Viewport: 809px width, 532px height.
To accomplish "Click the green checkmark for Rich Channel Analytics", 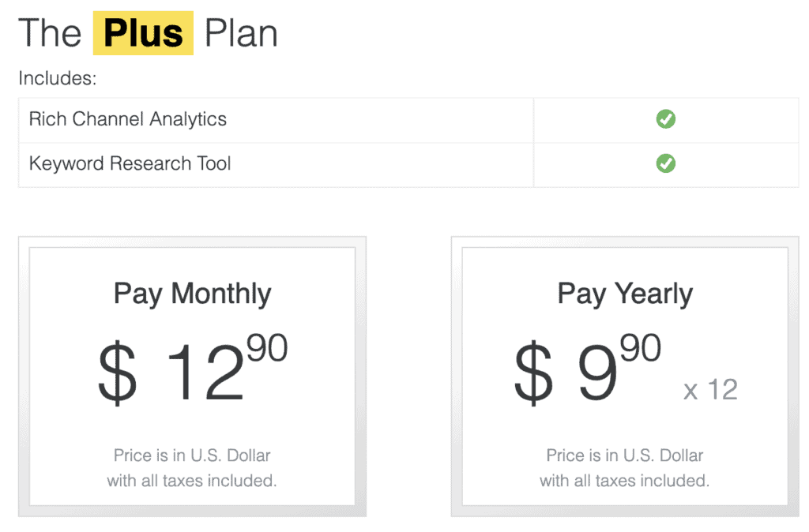I will [x=666, y=120].
